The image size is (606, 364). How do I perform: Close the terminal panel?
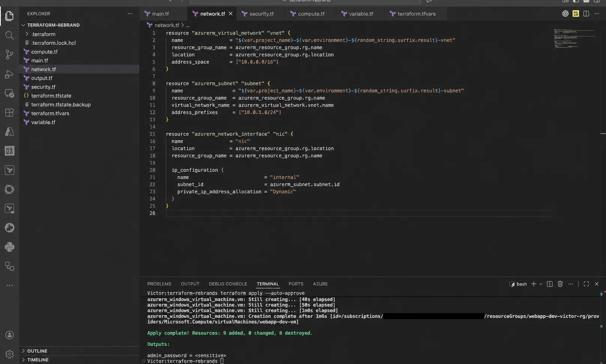point(597,284)
